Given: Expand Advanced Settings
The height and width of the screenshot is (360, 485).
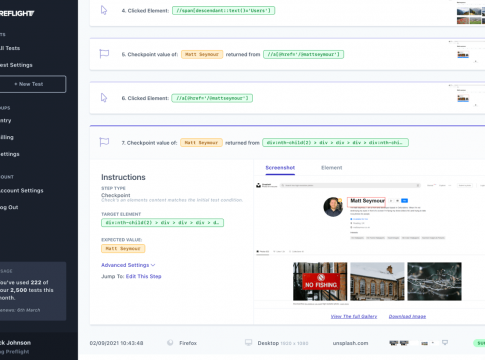Looking at the screenshot, I should (x=128, y=265).
